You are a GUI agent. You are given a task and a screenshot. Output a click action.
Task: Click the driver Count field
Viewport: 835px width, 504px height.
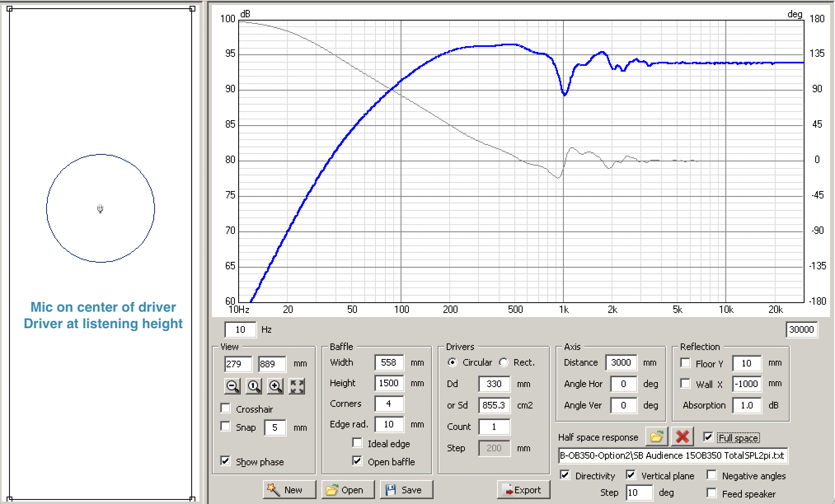coord(494,427)
